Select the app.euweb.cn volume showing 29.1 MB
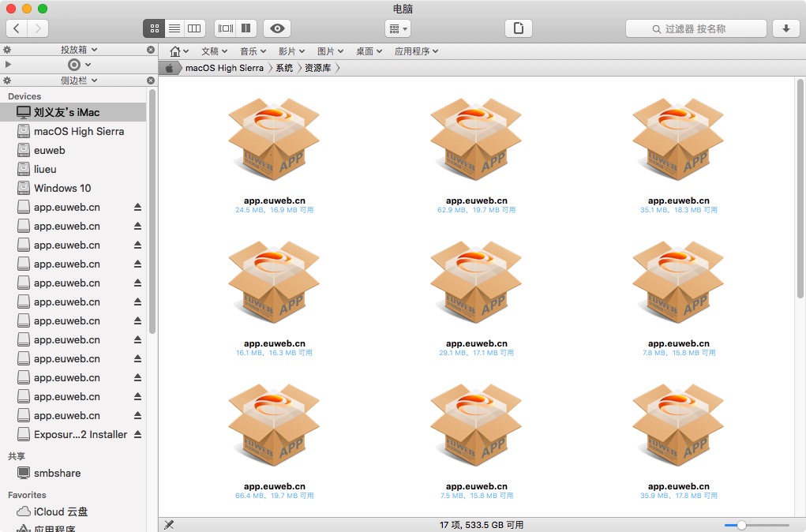 (x=477, y=298)
